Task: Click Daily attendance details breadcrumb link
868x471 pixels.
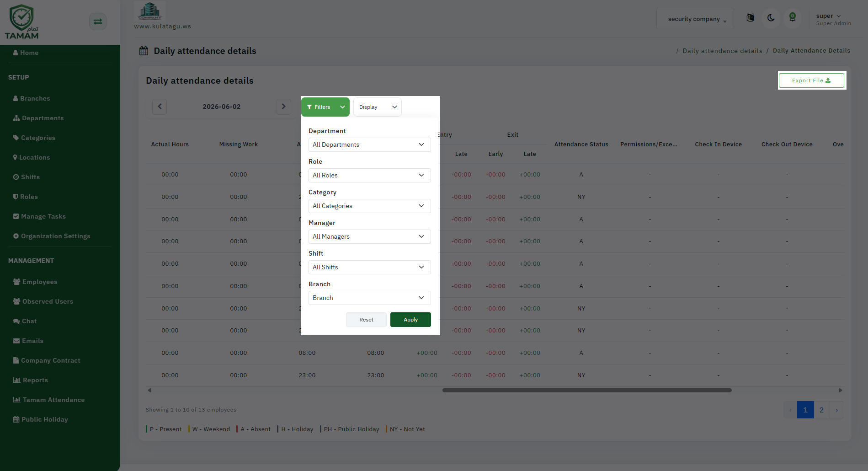Action: click(x=722, y=51)
